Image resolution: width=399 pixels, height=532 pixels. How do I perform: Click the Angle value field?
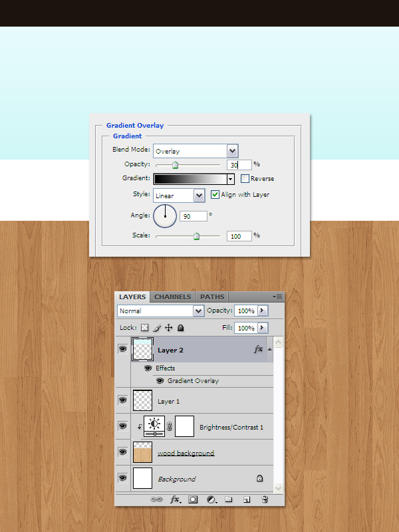(194, 216)
